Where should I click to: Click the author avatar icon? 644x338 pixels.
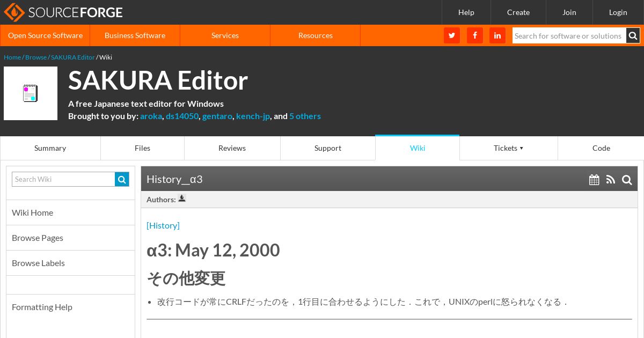coord(182,199)
